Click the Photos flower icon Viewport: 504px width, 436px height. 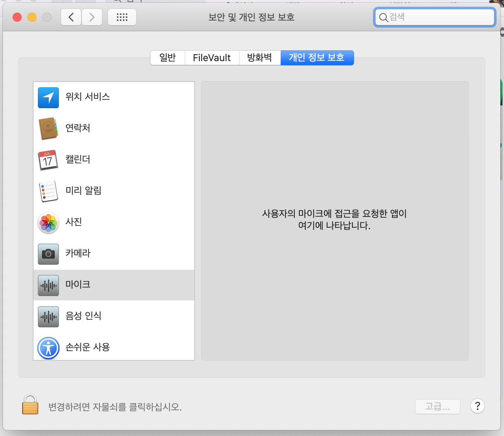[x=48, y=222]
